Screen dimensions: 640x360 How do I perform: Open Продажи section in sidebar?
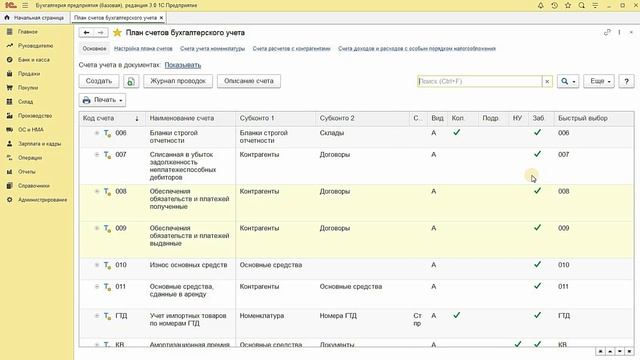(29, 74)
